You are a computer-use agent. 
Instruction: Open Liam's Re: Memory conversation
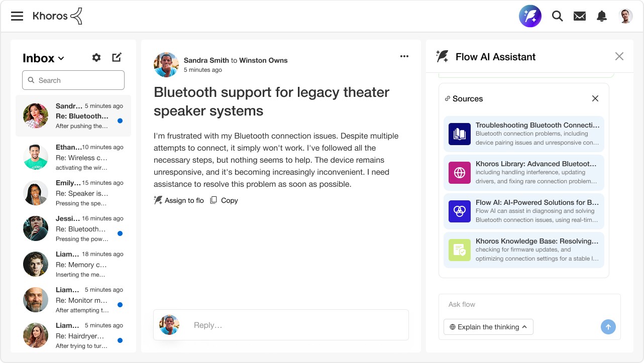click(x=73, y=264)
